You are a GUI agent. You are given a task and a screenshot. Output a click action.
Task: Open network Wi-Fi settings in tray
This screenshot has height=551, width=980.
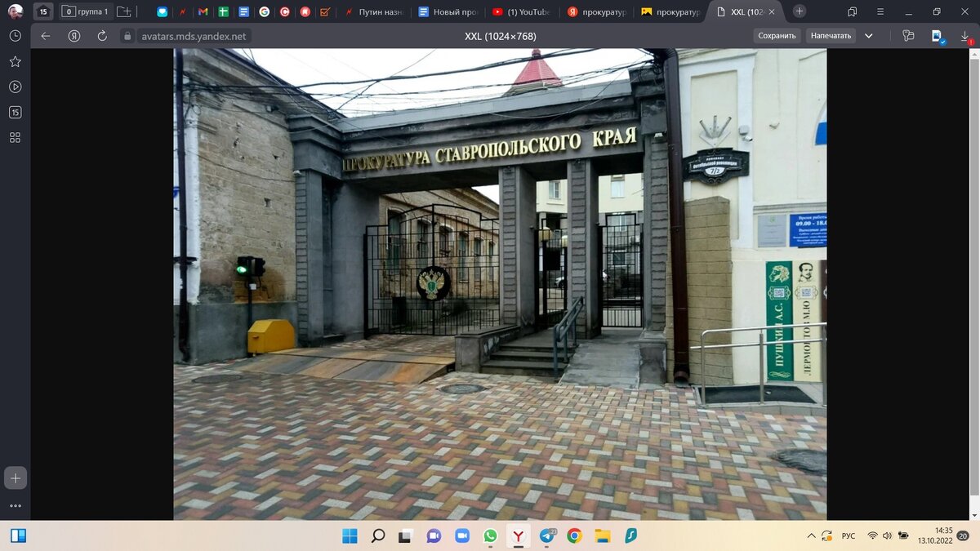tap(872, 535)
